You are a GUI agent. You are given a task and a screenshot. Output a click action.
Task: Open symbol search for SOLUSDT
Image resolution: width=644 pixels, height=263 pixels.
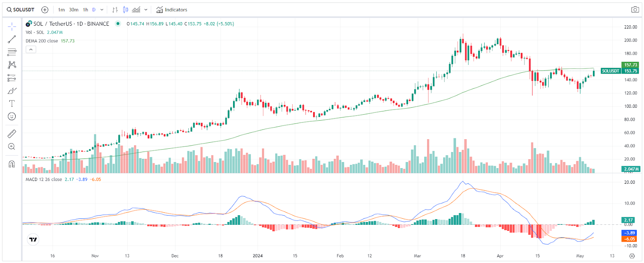[x=21, y=10]
